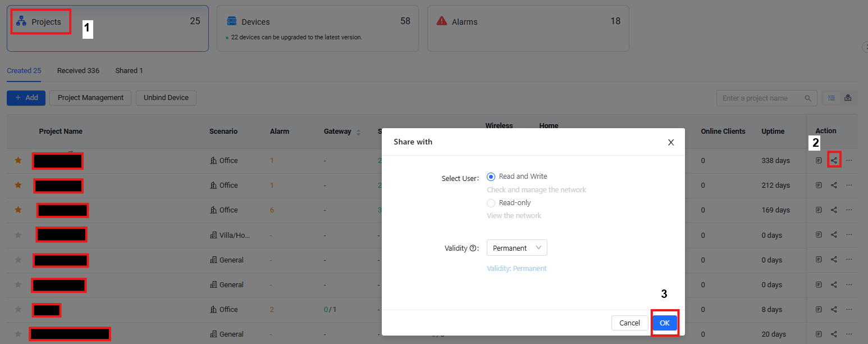868x344 pixels.
Task: Open the Shared 1 tab
Action: point(129,70)
